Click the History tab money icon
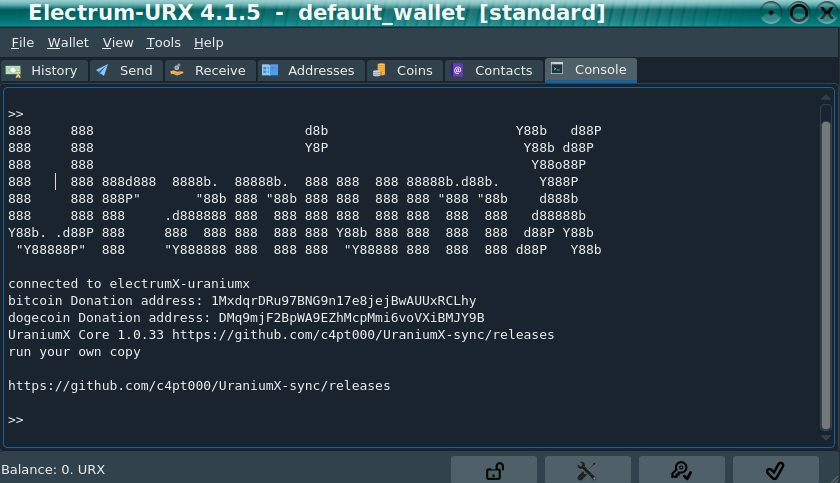The image size is (840, 483). 13,71
